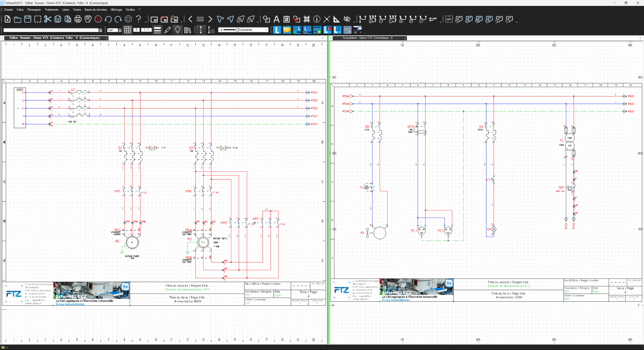Open the Traitements menu
Screen dimensions: 644x350
tap(52, 10)
